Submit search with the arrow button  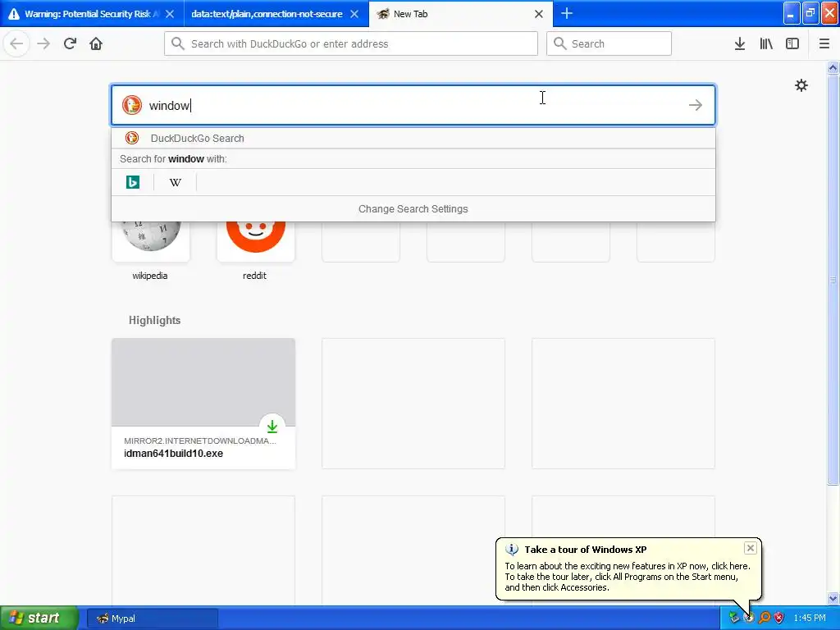pyautogui.click(x=696, y=105)
